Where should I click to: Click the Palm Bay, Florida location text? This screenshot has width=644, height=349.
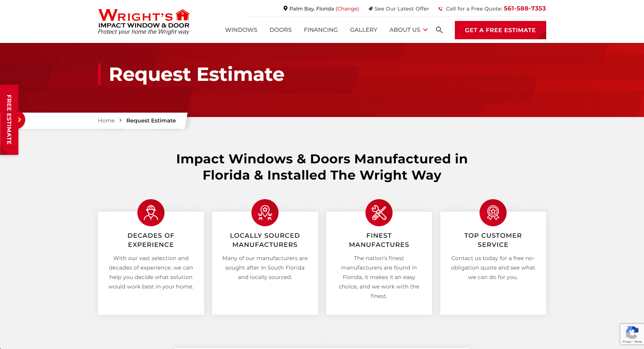pyautogui.click(x=312, y=9)
